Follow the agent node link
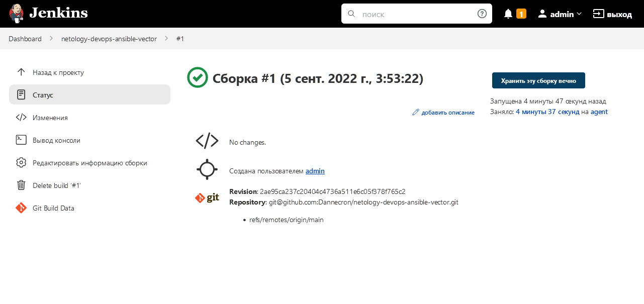This screenshot has width=644, height=304. (599, 112)
